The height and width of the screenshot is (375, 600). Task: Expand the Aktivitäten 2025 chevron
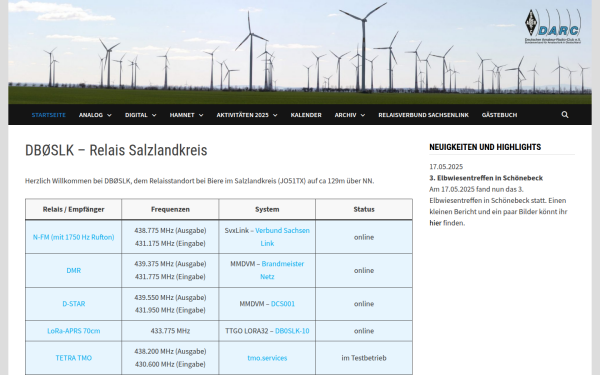coord(275,115)
